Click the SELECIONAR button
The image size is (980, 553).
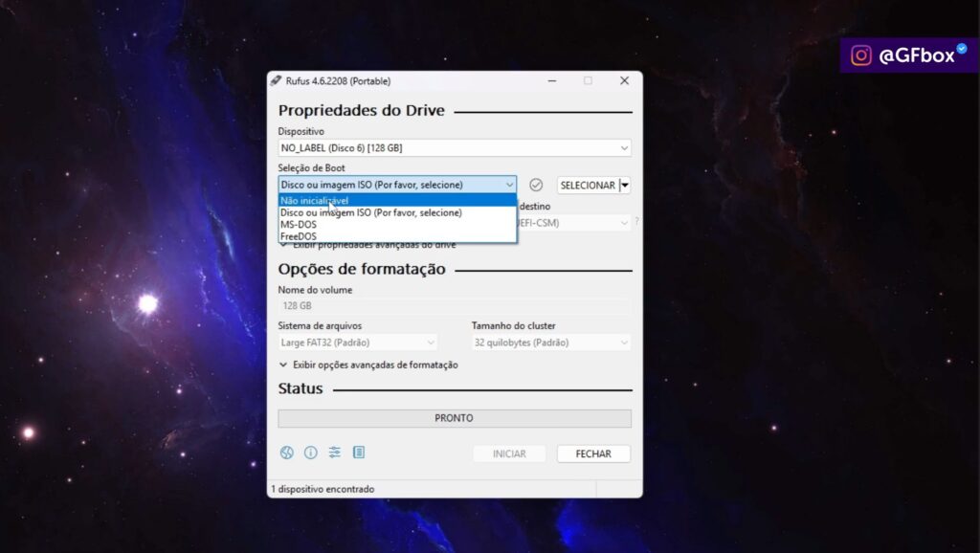click(x=589, y=185)
